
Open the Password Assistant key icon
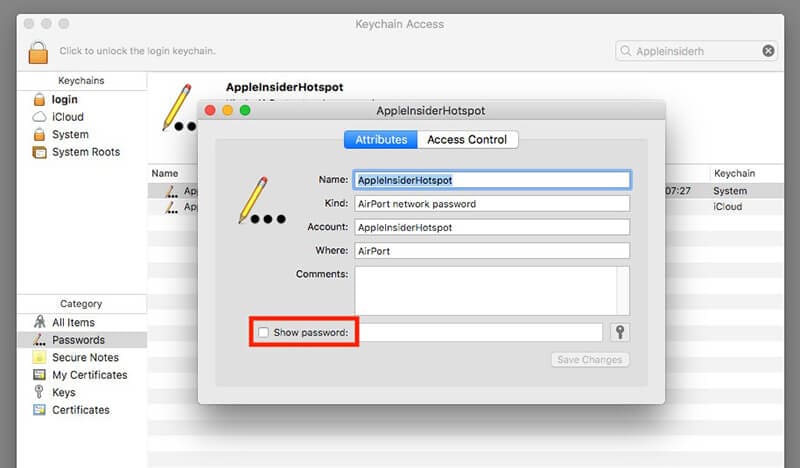pos(620,332)
